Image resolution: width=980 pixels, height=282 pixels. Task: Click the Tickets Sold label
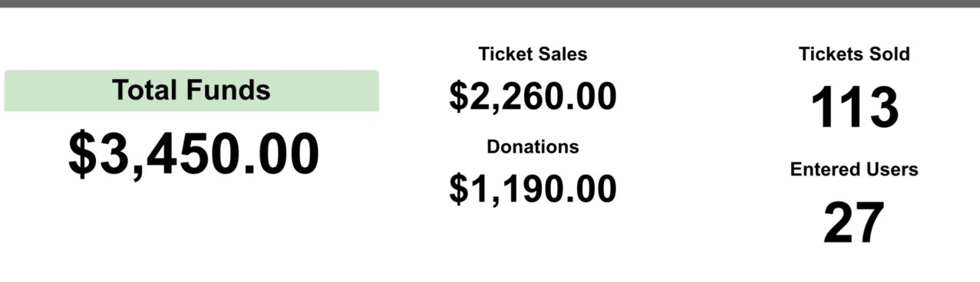click(854, 54)
